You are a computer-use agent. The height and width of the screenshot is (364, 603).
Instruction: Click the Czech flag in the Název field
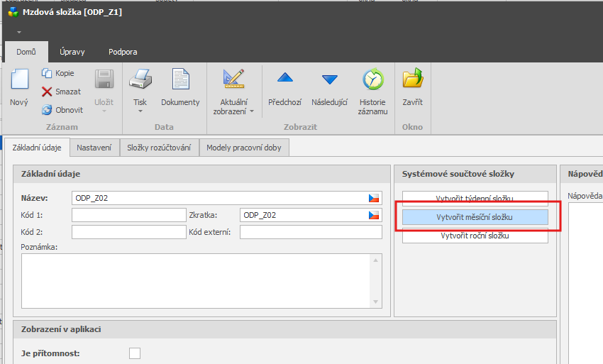374,198
